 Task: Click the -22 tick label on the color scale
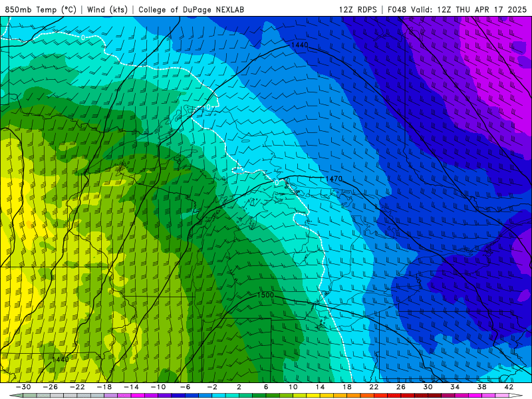coord(77,387)
